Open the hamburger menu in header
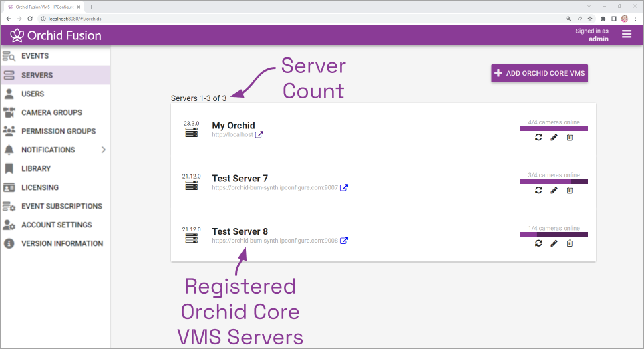Viewport: 644px width, 349px height. click(x=627, y=34)
